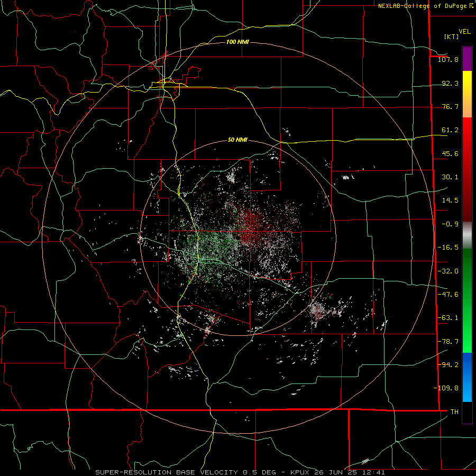Click the green segment of velocity color bar
This screenshot has width=476, height=476.
[x=467, y=300]
